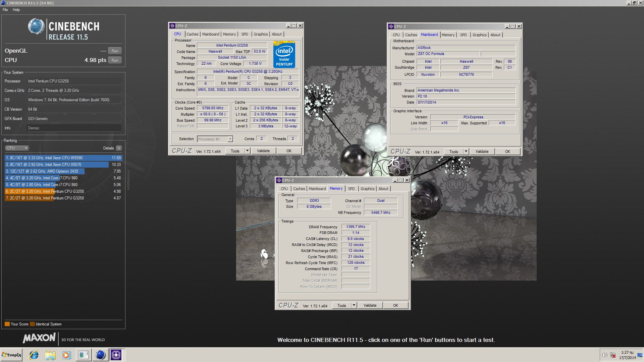Click CPU-Z title icon of Memory window
This screenshot has width=644, height=362.
tap(279, 180)
